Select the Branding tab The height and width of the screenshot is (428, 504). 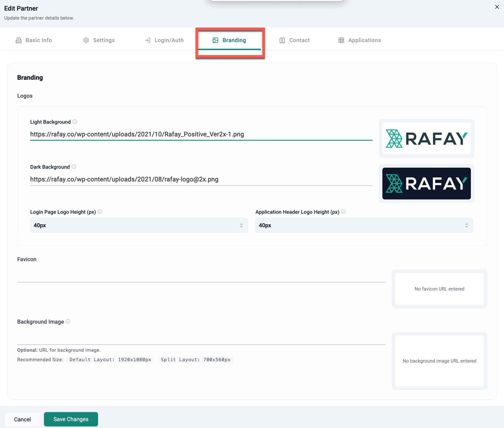[x=229, y=40]
